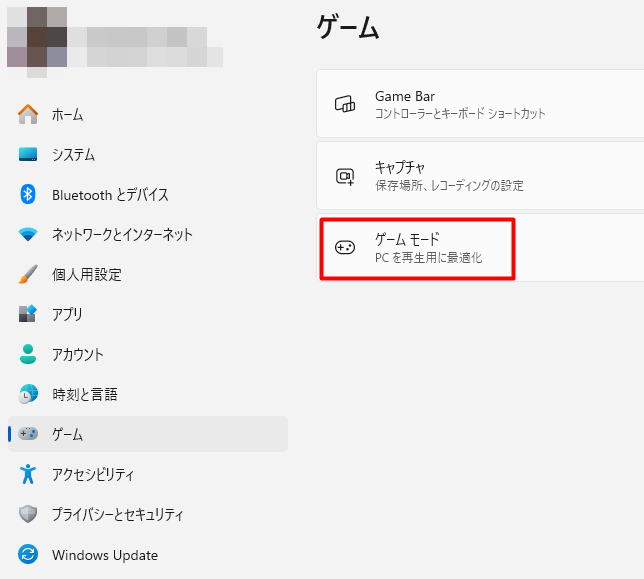Open the Game Bar settings card

(x=480, y=104)
